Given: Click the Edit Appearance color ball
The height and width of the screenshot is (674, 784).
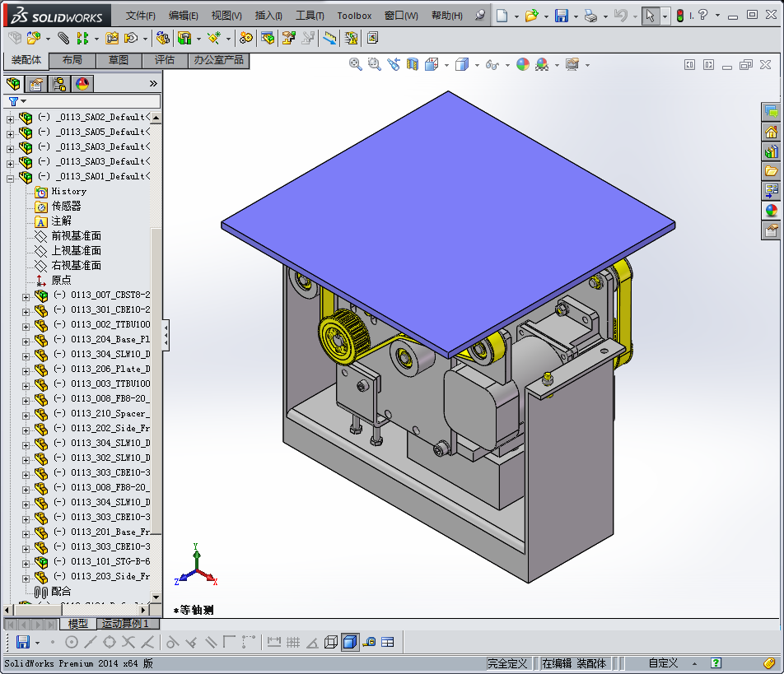Looking at the screenshot, I should click(523, 64).
